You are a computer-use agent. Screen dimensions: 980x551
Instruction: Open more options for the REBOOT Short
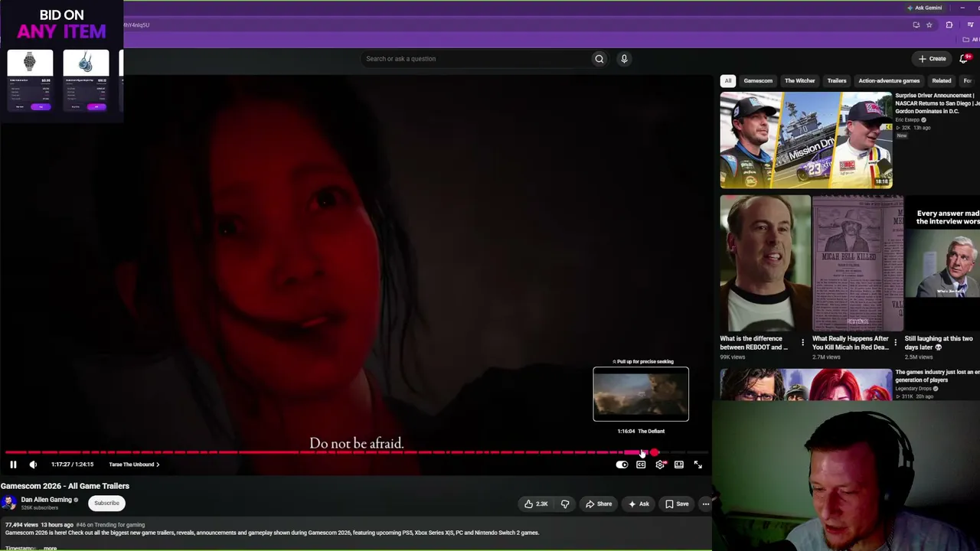pos(802,342)
